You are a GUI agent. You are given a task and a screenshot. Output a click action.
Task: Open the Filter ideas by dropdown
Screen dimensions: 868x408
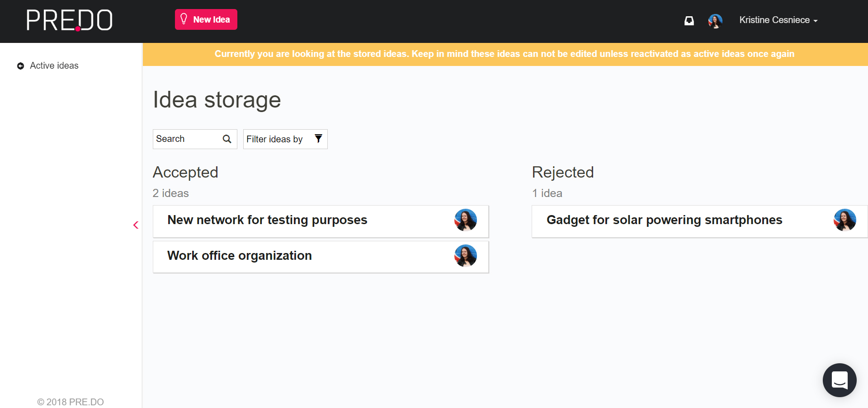[285, 139]
